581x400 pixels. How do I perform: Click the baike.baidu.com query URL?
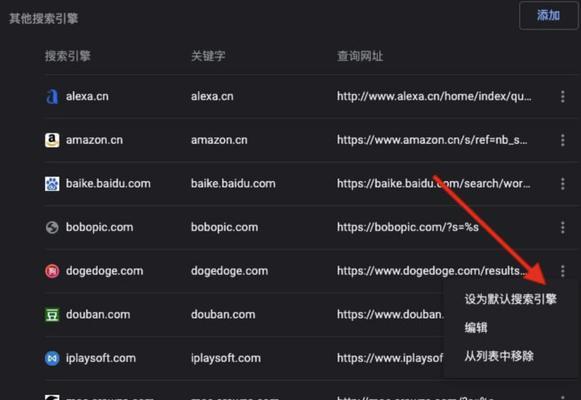click(434, 184)
